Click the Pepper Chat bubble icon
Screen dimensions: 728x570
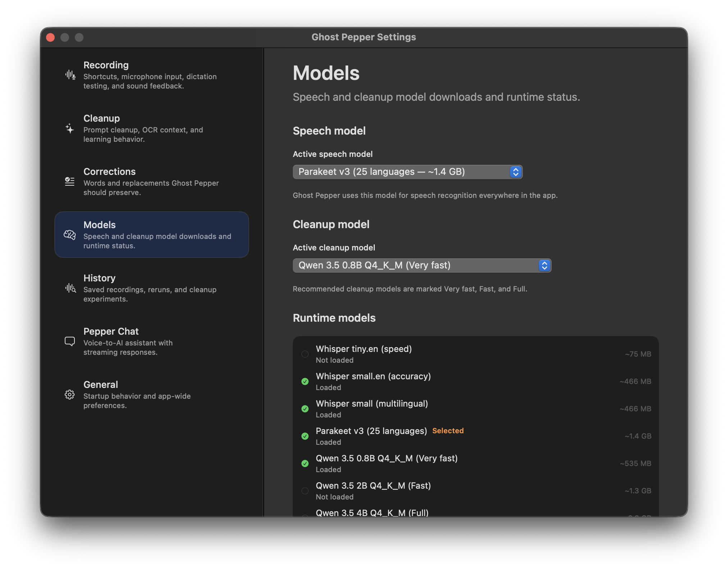pos(70,341)
